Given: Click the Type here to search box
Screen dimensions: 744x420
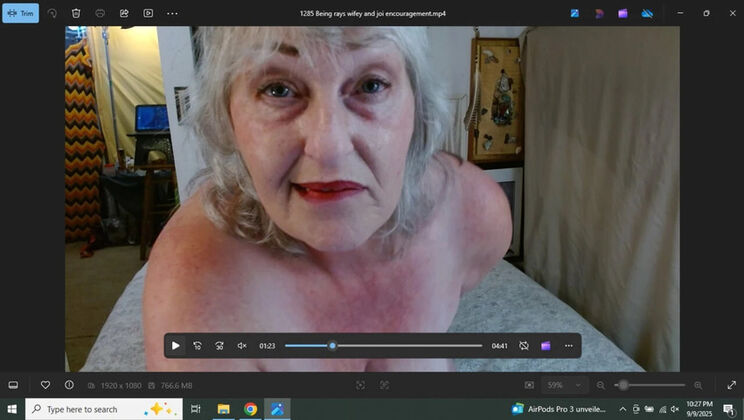Looking at the screenshot, I should 103,409.
